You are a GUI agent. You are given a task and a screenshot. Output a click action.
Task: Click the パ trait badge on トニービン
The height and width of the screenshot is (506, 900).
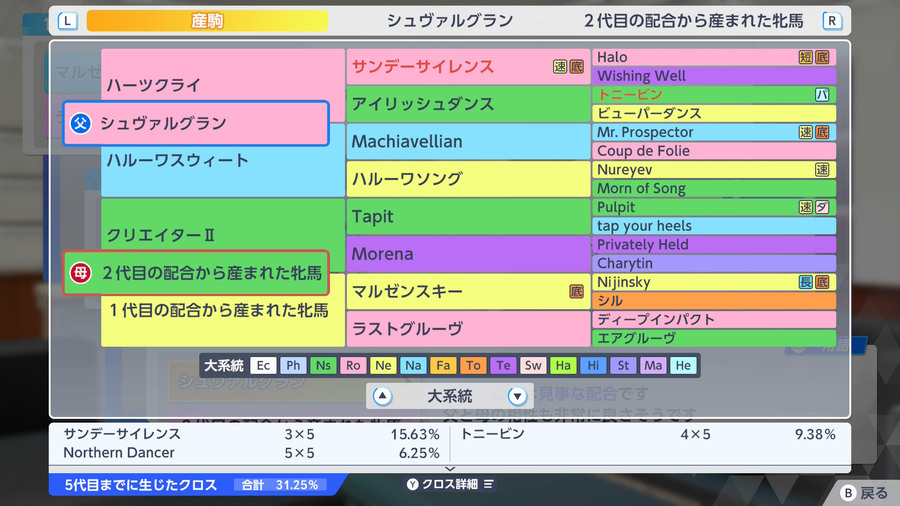coord(822,95)
